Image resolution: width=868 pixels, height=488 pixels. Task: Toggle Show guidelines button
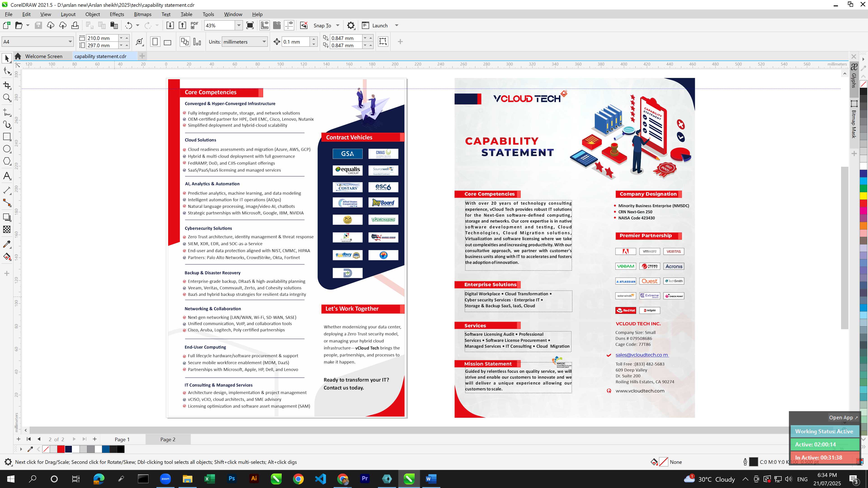(289, 26)
